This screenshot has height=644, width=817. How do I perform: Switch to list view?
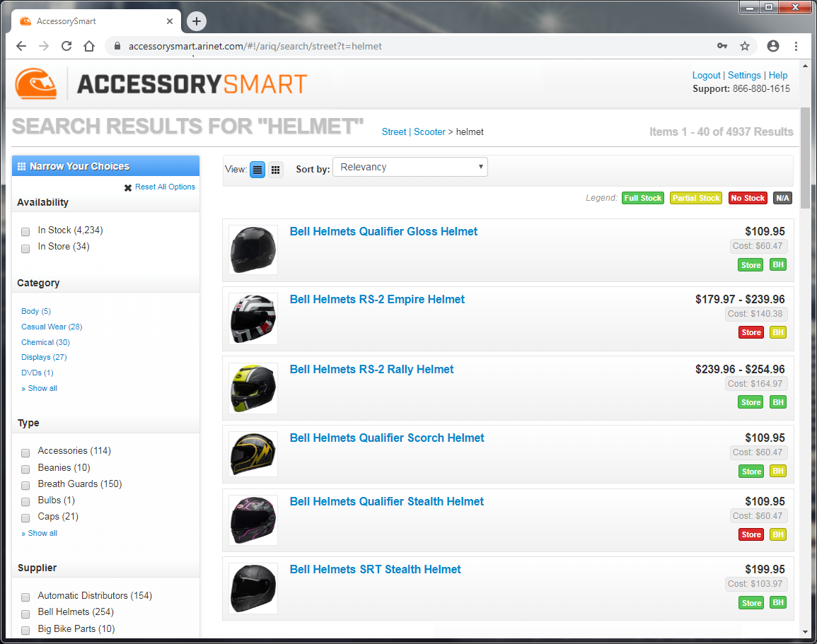pyautogui.click(x=257, y=169)
